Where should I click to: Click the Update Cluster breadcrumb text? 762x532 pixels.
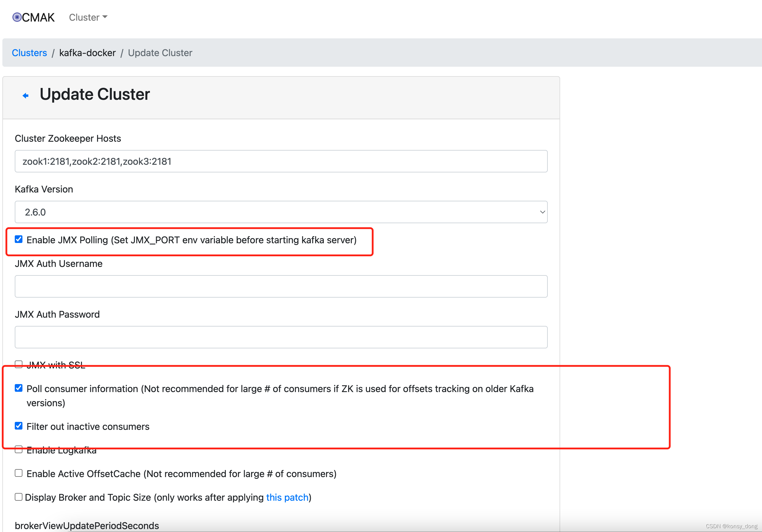(x=160, y=53)
